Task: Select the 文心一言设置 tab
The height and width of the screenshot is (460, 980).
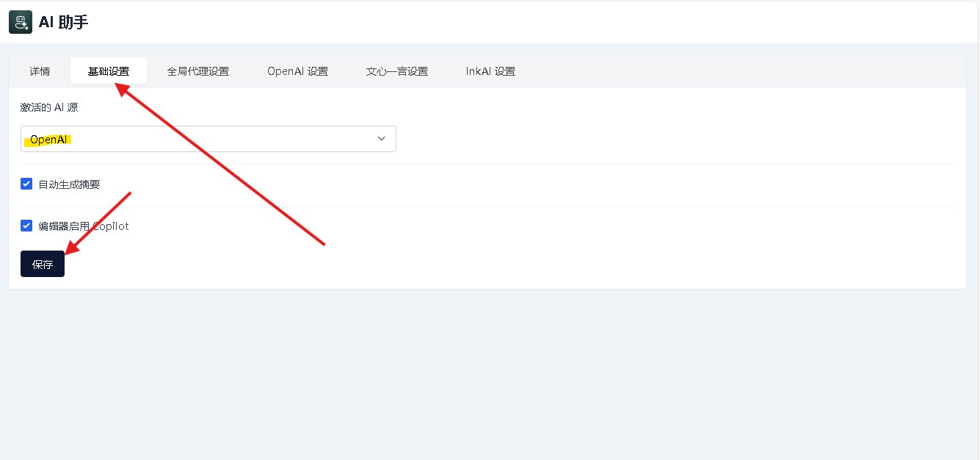Action: click(x=397, y=71)
